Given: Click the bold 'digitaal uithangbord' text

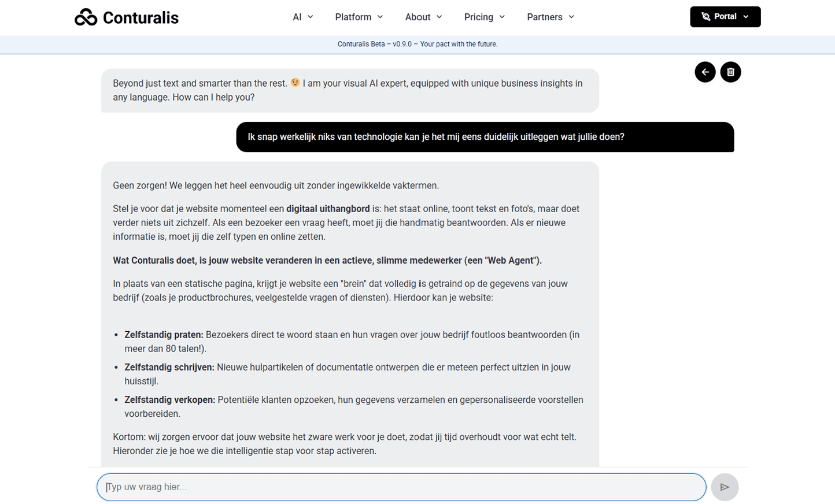Looking at the screenshot, I should pos(328,209).
